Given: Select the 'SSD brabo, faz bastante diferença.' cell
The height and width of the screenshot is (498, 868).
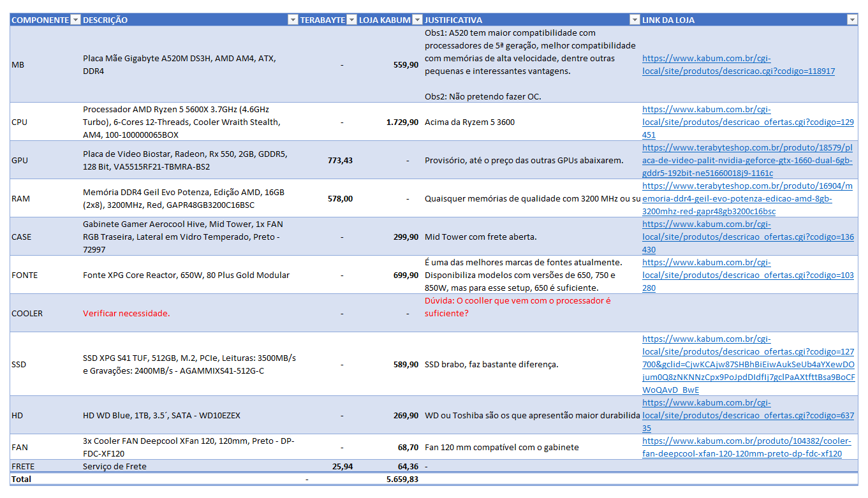Looking at the screenshot, I should point(532,364).
